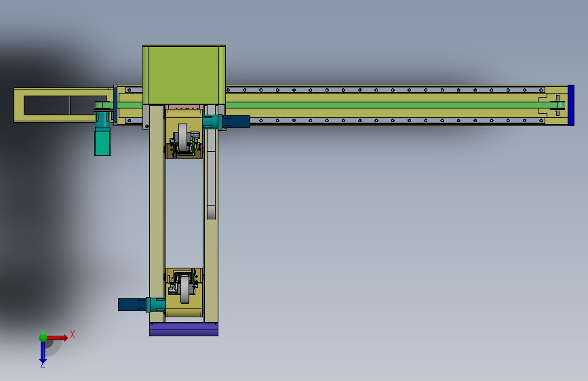Select the upper wheel assembly between the vertical beams

point(184,140)
